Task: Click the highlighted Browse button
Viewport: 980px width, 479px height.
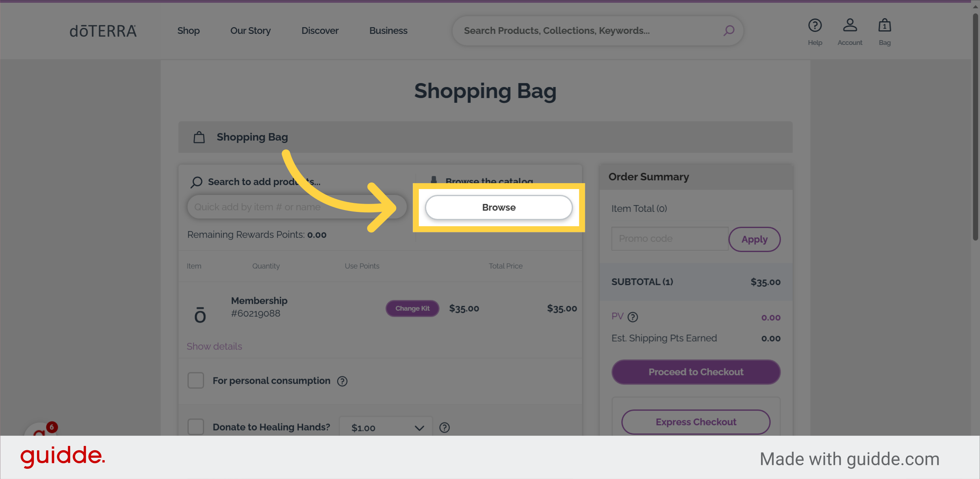Action: tap(499, 207)
